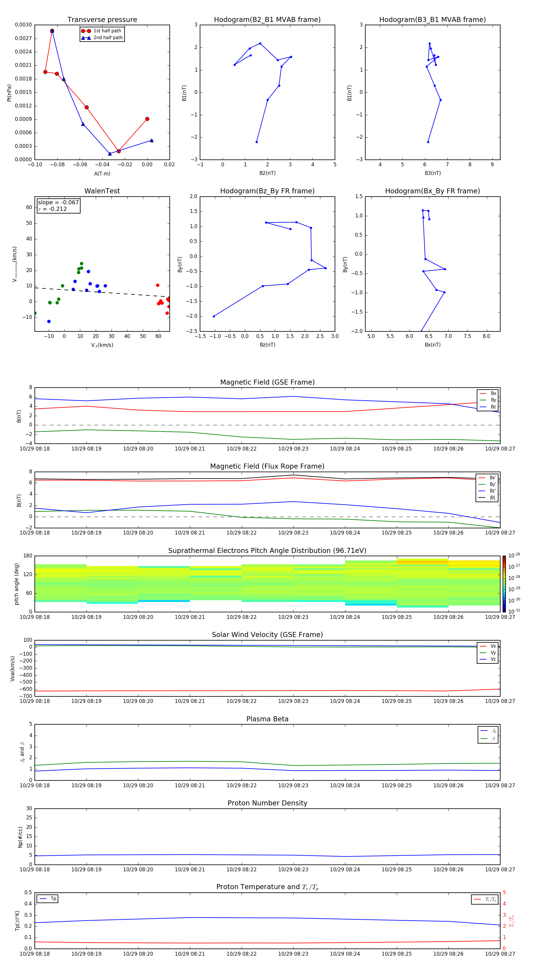This screenshot has width=535, height=980.
Task: Click the "Plasma Beta" title
Action: tap(267, 719)
